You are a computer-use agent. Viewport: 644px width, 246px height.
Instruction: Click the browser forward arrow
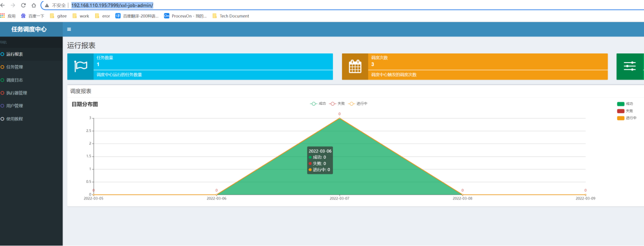point(13,5)
